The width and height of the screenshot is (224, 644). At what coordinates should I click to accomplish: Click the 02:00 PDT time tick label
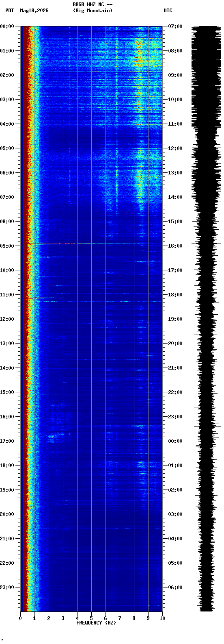point(7,75)
